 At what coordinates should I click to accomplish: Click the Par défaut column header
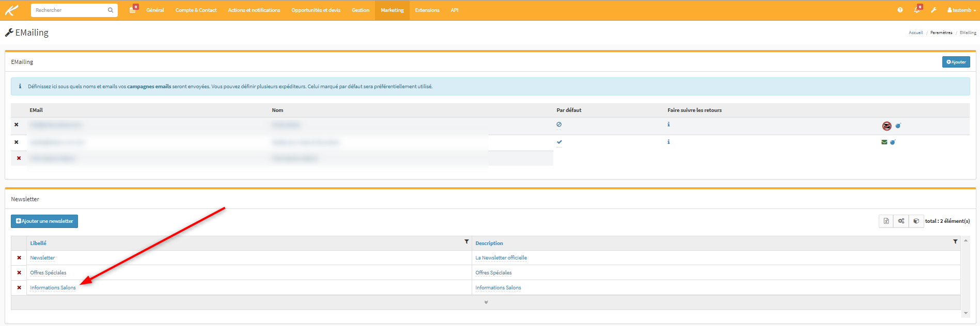coord(569,110)
